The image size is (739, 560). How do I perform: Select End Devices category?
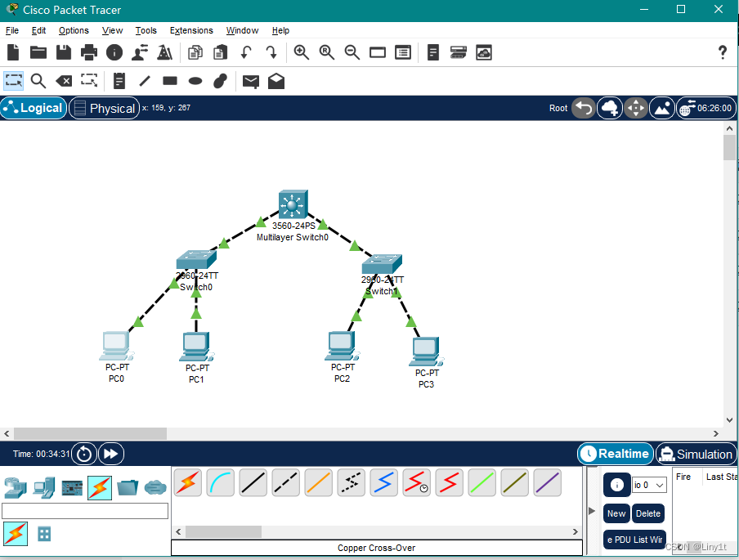coord(44,487)
